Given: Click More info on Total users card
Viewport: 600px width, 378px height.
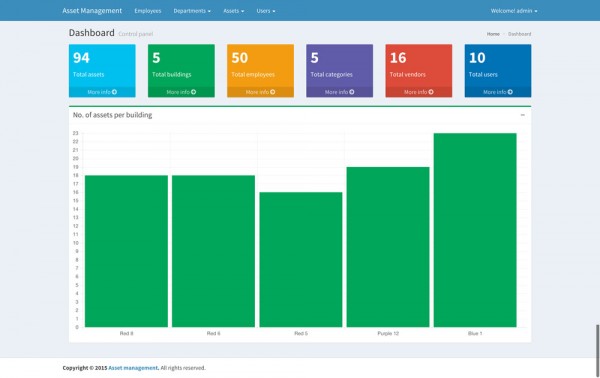Looking at the screenshot, I should pyautogui.click(x=498, y=92).
